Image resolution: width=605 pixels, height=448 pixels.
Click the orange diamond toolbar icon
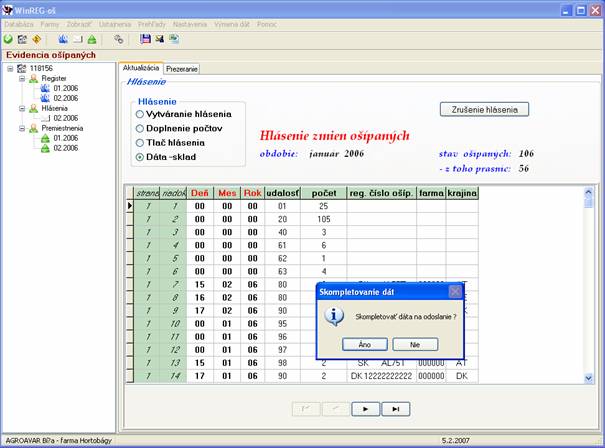pyautogui.click(x=36, y=39)
